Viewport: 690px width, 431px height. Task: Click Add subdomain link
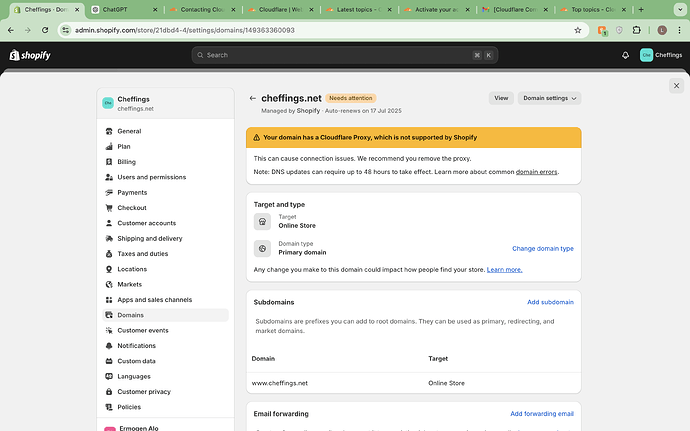pyautogui.click(x=550, y=301)
